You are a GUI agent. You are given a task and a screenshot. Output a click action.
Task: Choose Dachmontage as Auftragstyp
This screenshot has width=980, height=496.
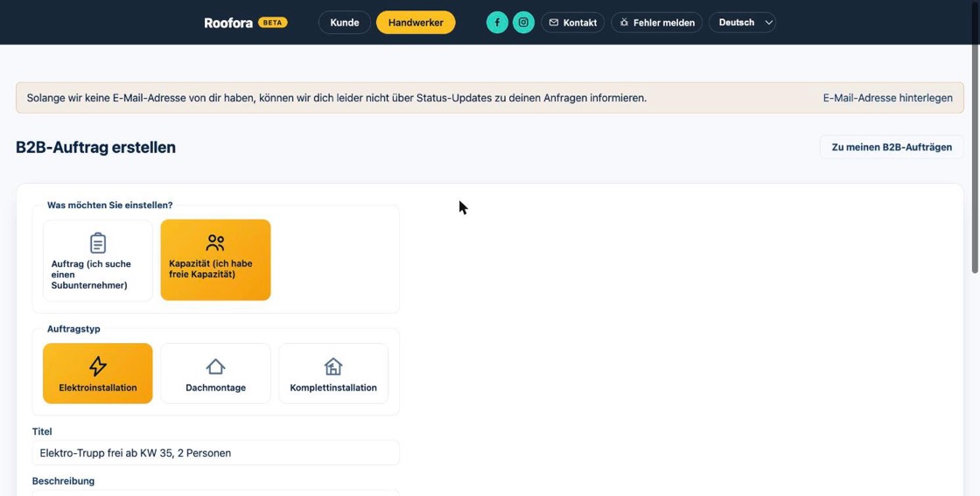(x=215, y=374)
